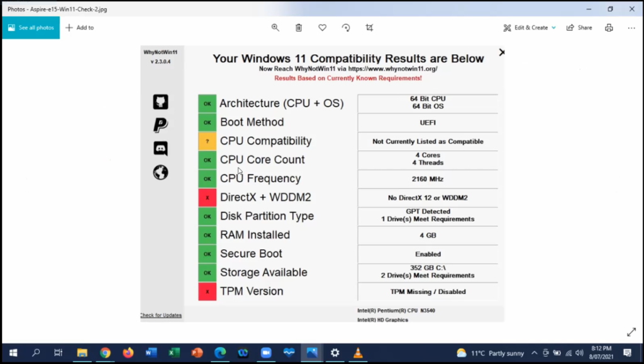This screenshot has width=644, height=364.
Task: Click the weather 11°C Partly sunny widget
Action: 491,353
